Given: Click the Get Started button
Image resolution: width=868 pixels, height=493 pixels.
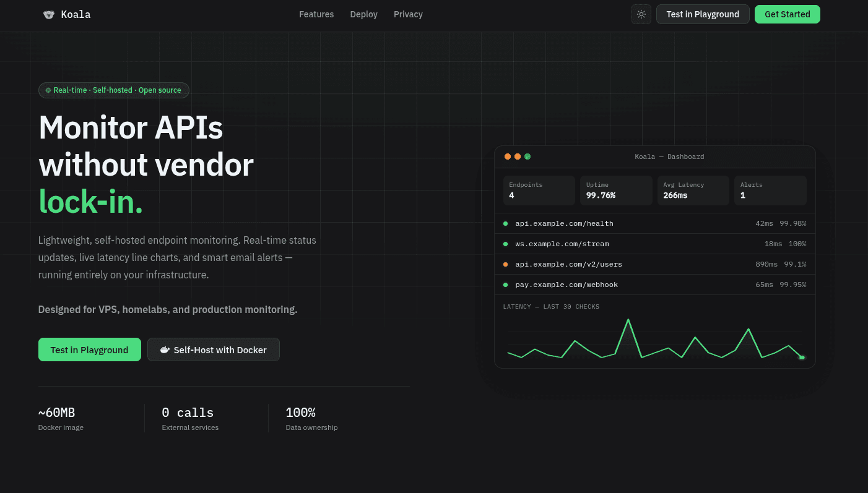Looking at the screenshot, I should tap(787, 14).
